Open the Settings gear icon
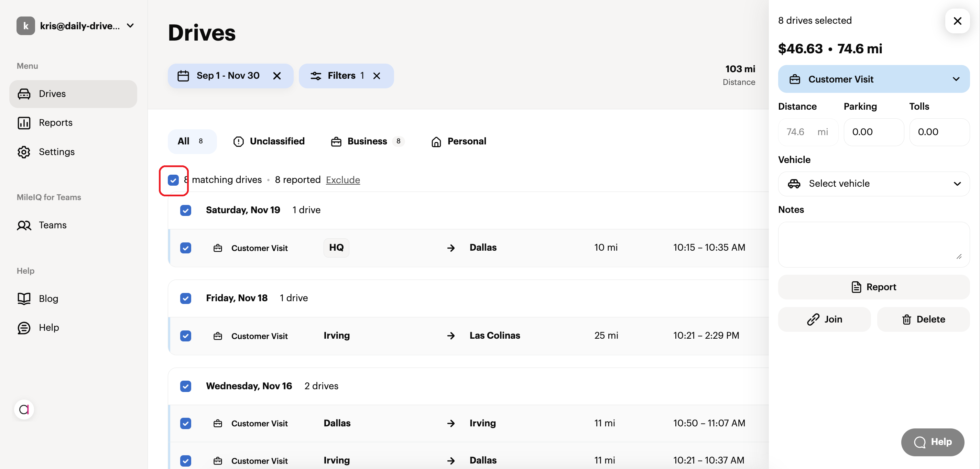 [x=24, y=152]
